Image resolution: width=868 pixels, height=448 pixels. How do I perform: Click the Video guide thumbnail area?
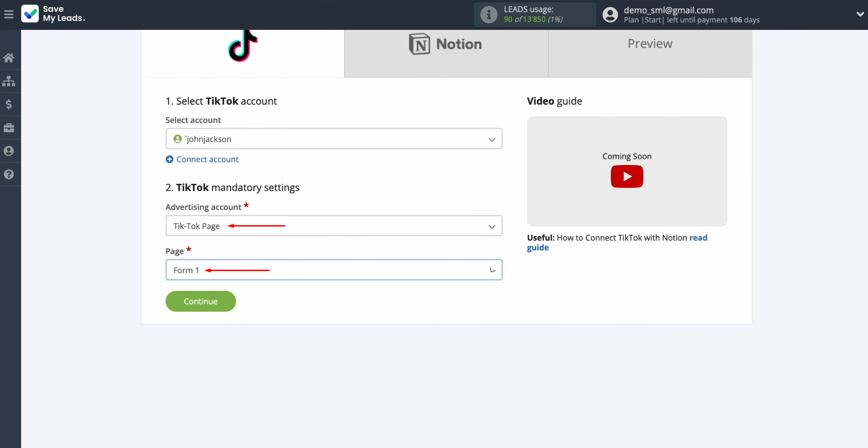pos(627,171)
